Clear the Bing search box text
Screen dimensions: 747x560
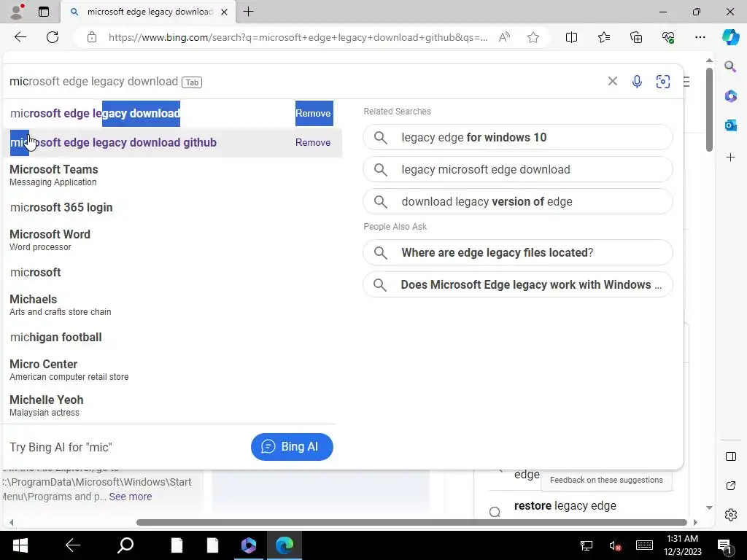(x=613, y=82)
